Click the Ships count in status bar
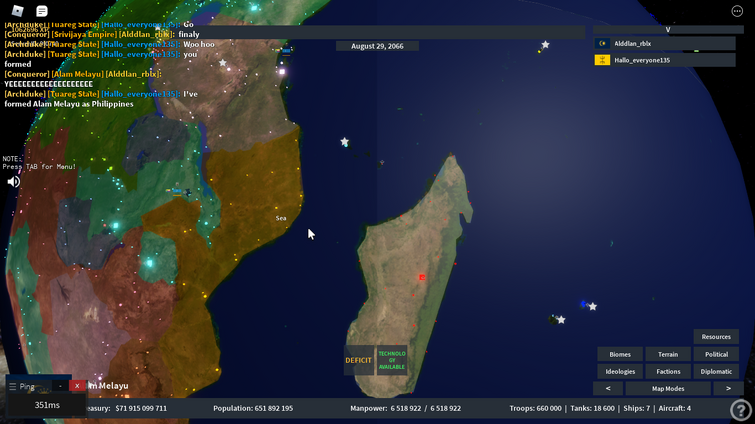This screenshot has height=424, width=755. (x=637, y=408)
